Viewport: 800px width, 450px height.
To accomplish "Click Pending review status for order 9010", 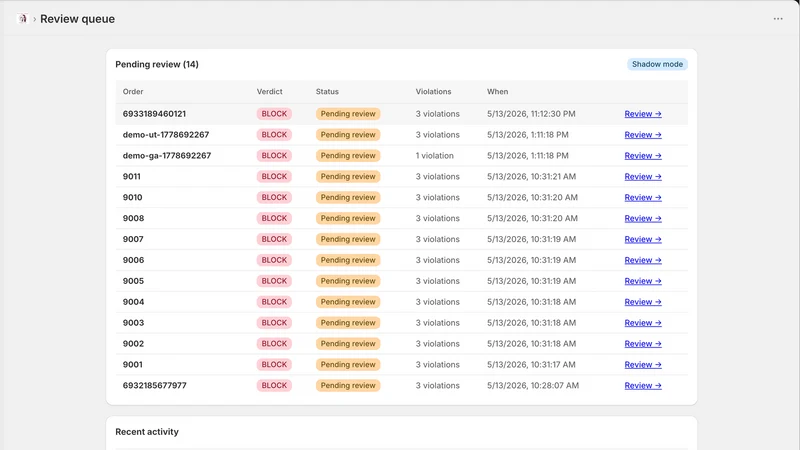I will tap(348, 197).
